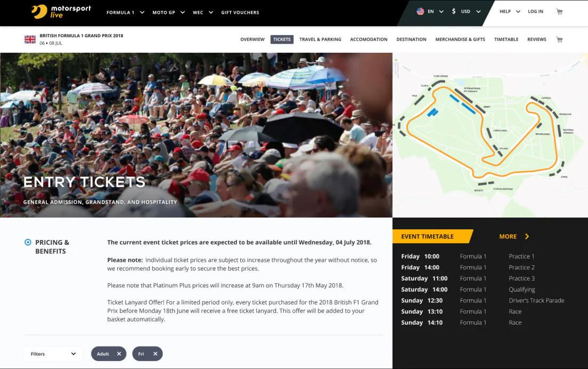Click the Log In link
This screenshot has width=588, height=369.
tap(535, 12)
